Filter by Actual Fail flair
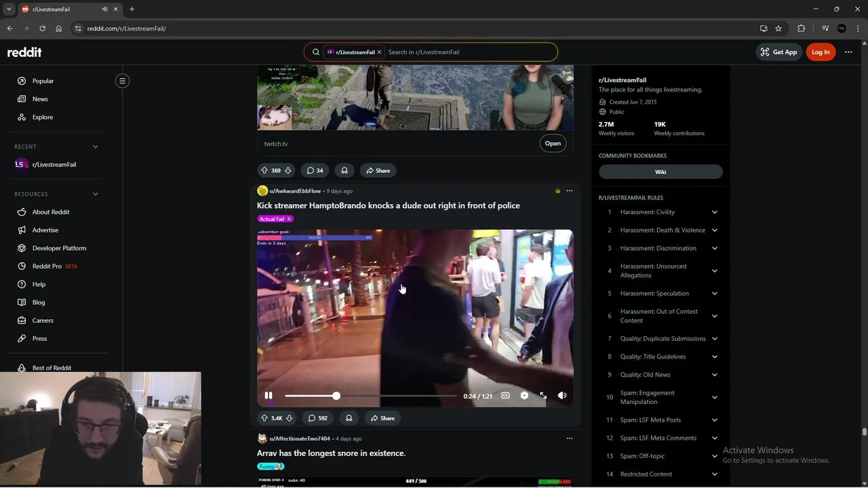This screenshot has width=868, height=488. (275, 219)
